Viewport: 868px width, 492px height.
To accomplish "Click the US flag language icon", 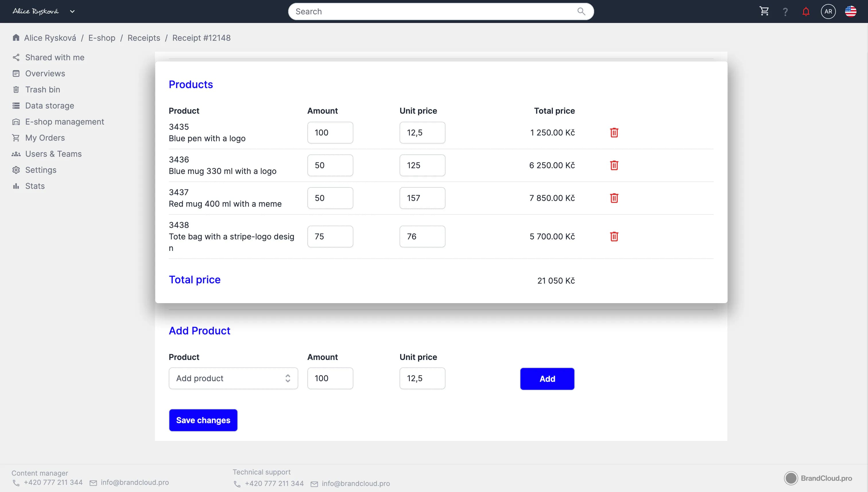I will click(x=850, y=11).
